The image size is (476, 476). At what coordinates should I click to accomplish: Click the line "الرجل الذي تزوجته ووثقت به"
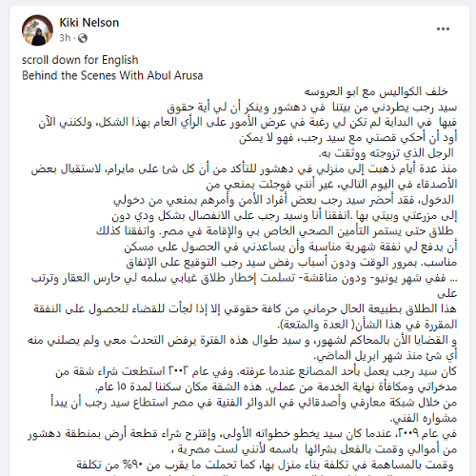(x=387, y=153)
